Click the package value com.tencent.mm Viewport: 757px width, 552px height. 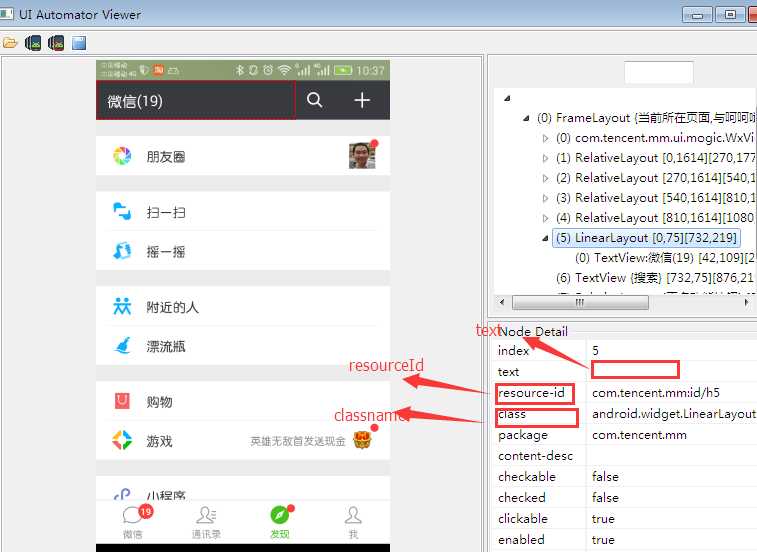pos(639,435)
